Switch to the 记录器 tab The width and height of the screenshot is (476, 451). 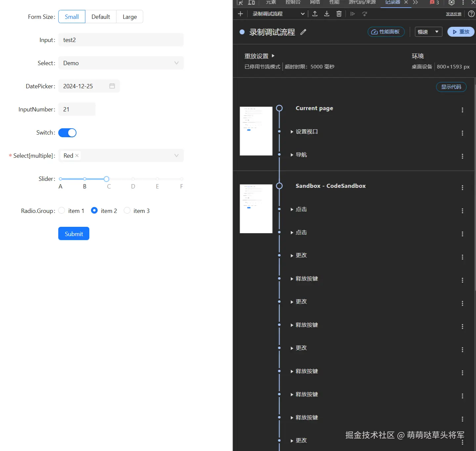393,2
